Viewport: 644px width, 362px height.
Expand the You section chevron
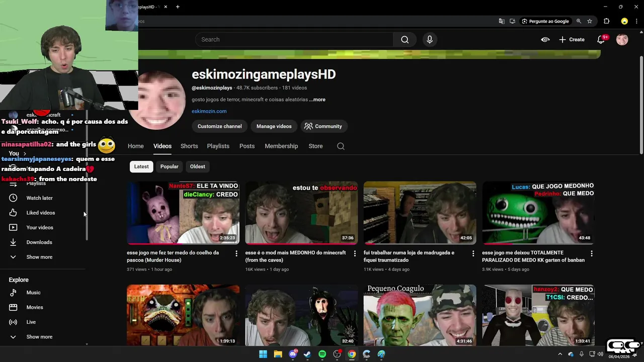pyautogui.click(x=25, y=154)
